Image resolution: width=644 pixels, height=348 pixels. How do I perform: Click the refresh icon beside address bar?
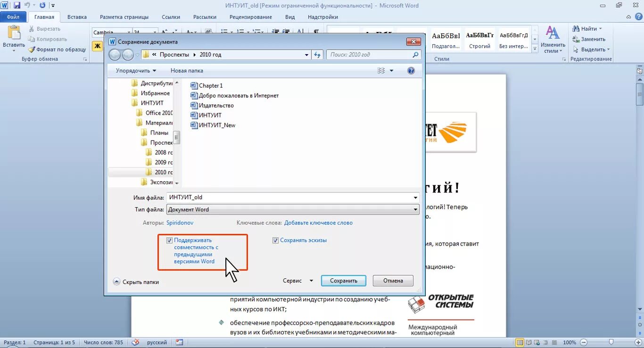click(x=318, y=55)
